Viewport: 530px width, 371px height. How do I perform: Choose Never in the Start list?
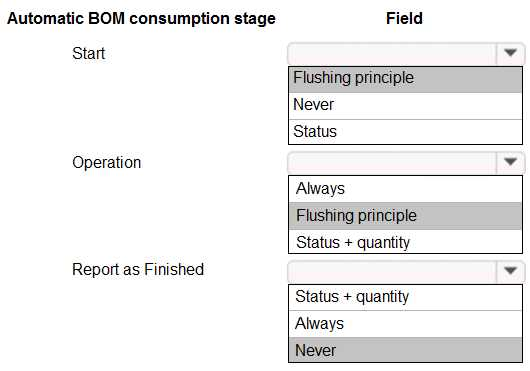coord(405,106)
